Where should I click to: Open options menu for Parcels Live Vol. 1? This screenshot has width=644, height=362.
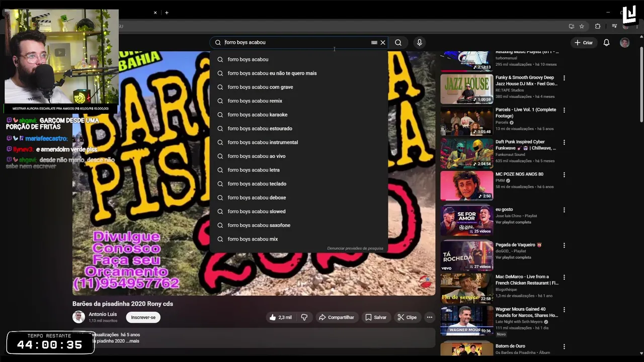click(x=564, y=110)
